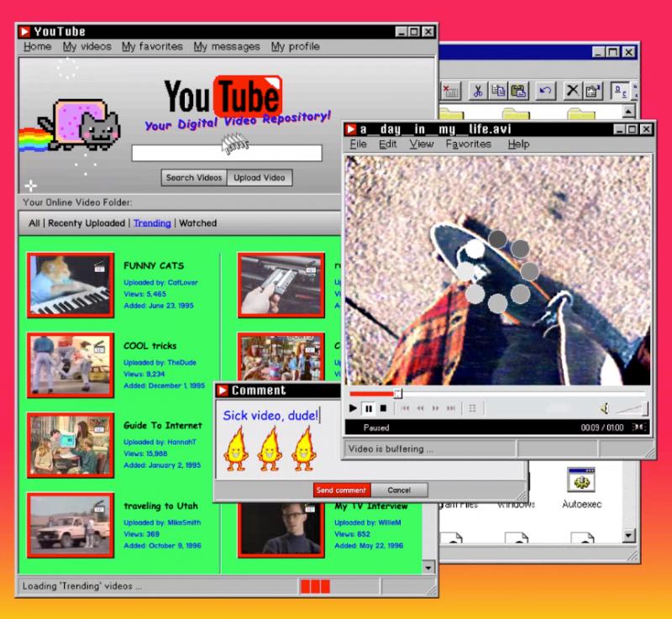The height and width of the screenshot is (619, 672).
Task: Toggle the Large Icons view button in Explorer
Action: [620, 91]
